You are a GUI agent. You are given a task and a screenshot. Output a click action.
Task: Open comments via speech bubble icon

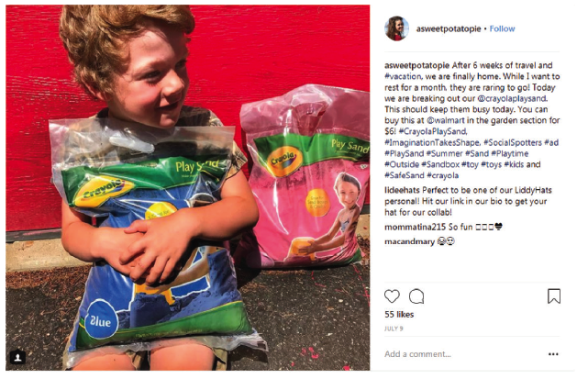point(416,296)
